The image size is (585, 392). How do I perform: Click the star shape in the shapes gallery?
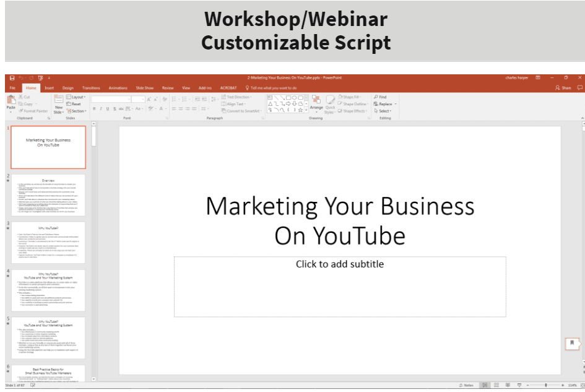300,110
